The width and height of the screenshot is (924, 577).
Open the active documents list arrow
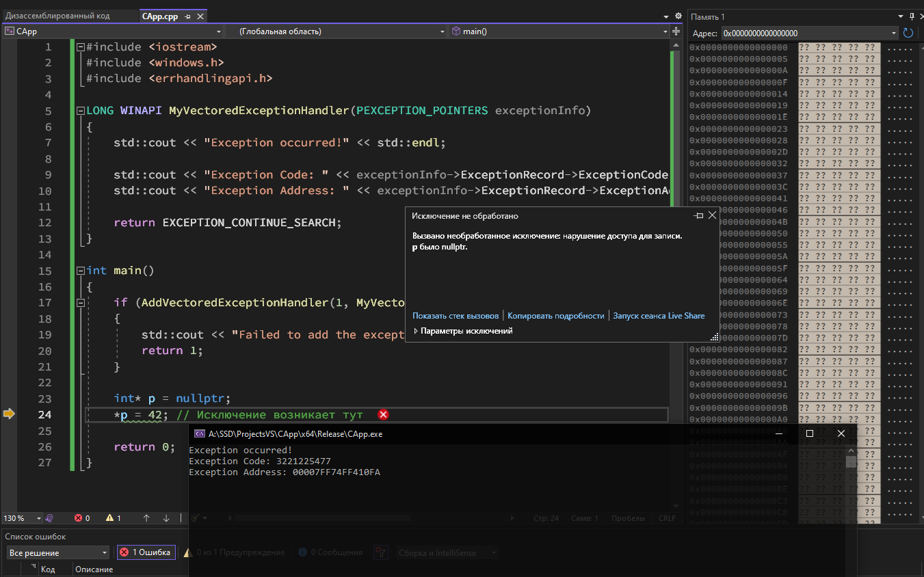[667, 16]
